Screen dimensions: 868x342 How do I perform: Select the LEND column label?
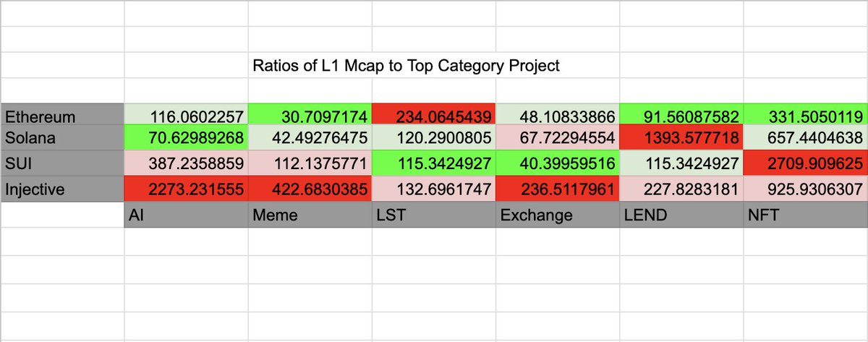pos(681,215)
